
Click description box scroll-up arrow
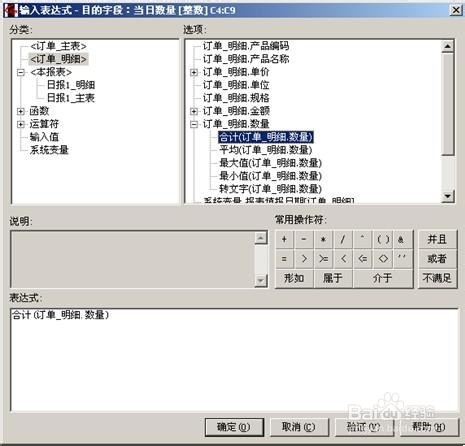[x=261, y=238]
